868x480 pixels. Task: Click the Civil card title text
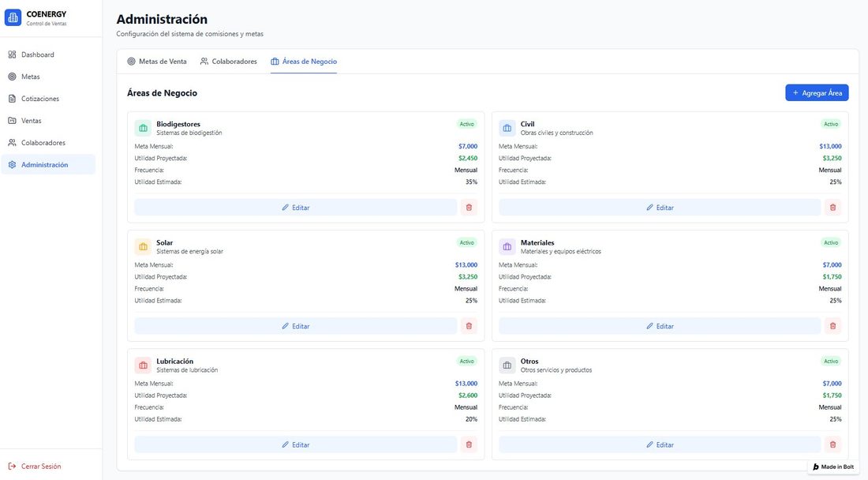click(x=528, y=124)
